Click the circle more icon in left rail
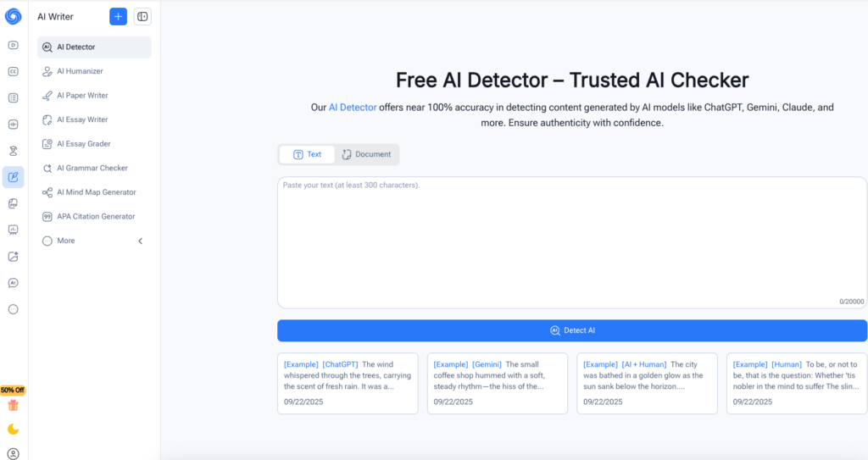Image resolution: width=868 pixels, height=460 pixels. pyautogui.click(x=14, y=309)
